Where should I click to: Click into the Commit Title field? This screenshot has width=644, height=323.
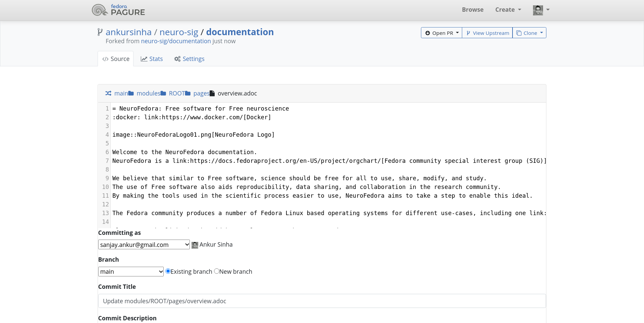point(322,301)
